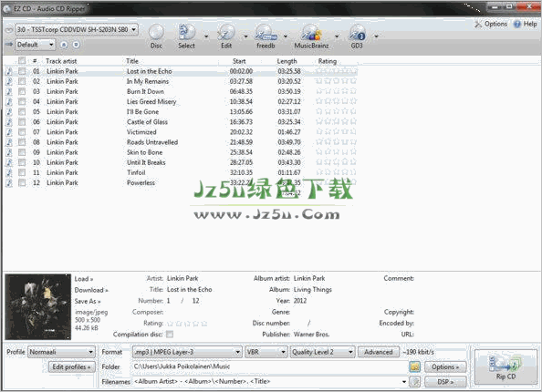Click music note icon for track 06
Viewport: 542px width, 392px height.
pyautogui.click(x=9, y=122)
